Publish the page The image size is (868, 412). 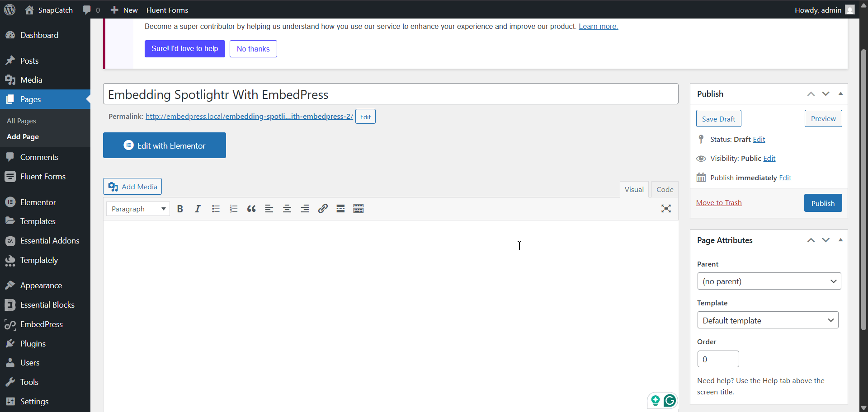coord(823,203)
